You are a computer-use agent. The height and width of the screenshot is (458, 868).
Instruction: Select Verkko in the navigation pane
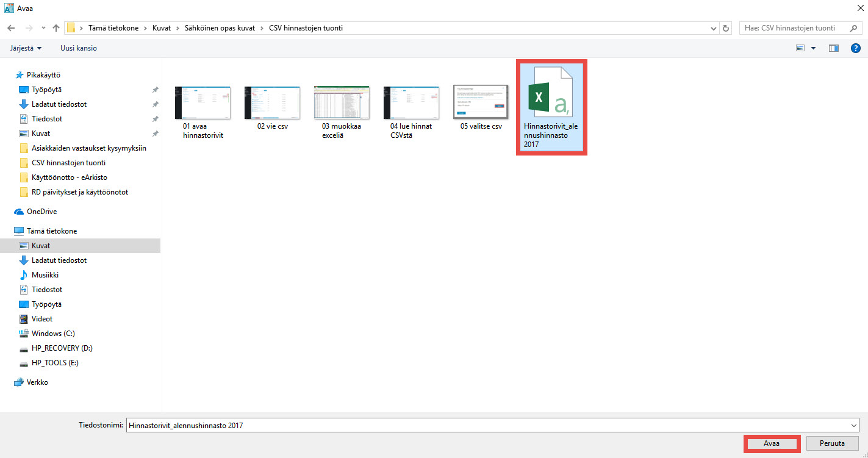click(37, 382)
